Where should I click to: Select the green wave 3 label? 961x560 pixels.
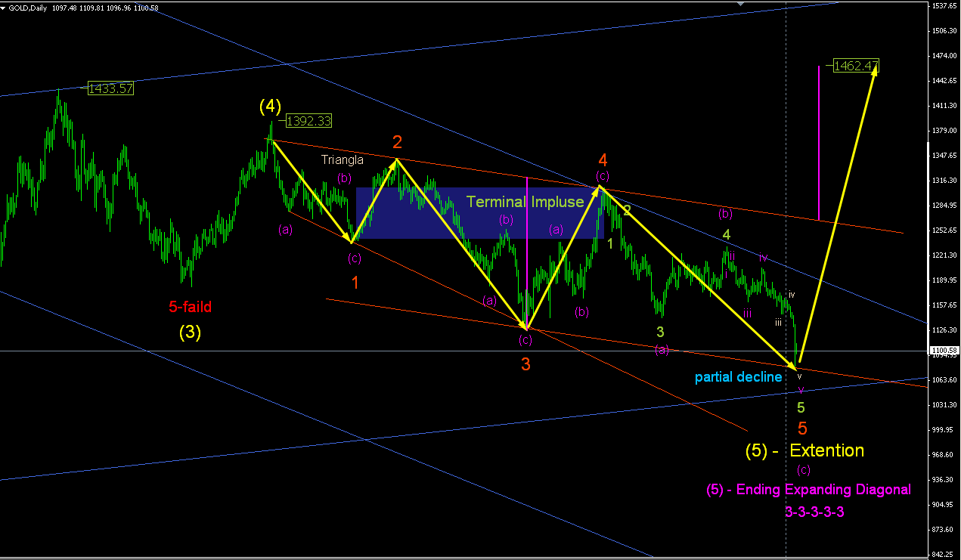click(660, 331)
